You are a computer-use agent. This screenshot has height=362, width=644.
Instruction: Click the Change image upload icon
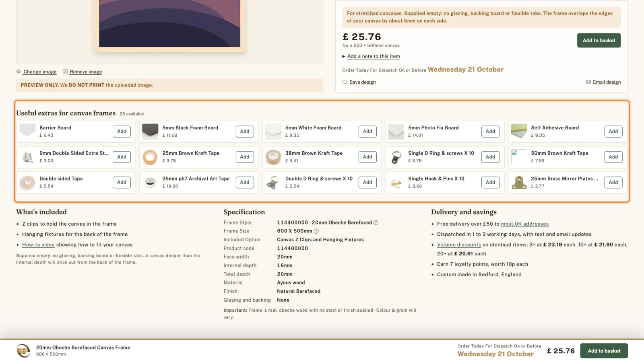(19, 72)
